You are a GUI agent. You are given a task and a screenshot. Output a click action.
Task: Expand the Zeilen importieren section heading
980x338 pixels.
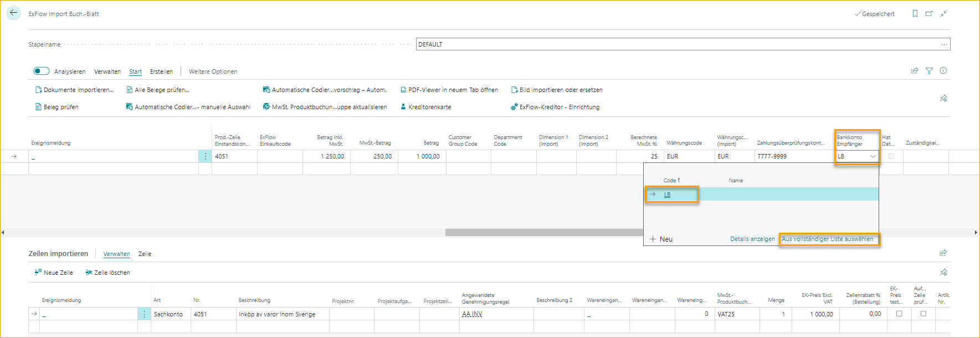(x=58, y=254)
